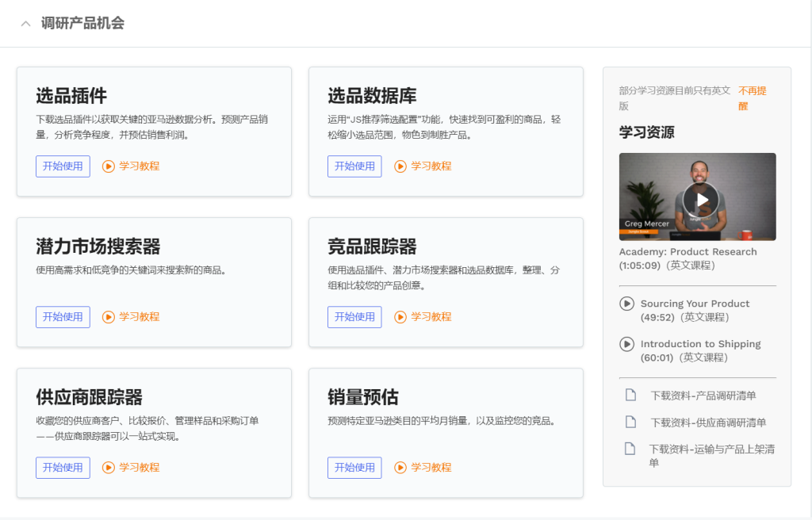Open 学习教程 link in 竞品跟踪器 card
Viewport: 812px width, 520px height.
pos(431,317)
